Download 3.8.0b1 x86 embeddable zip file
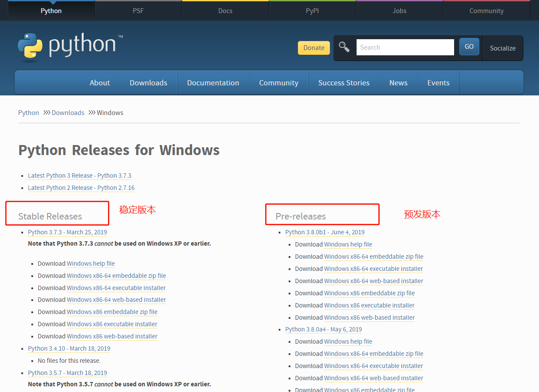The image size is (539, 392). tap(370, 293)
